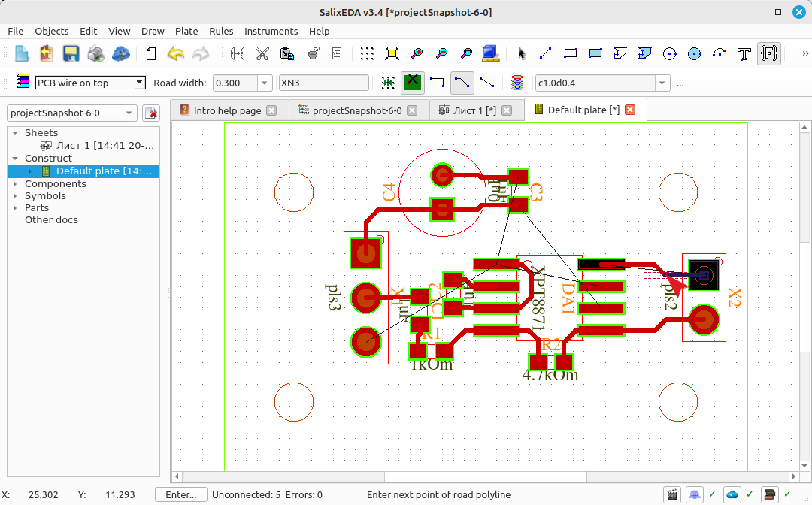This screenshot has width=812, height=505.
Task: Open the Instruments menu
Action: tap(271, 31)
